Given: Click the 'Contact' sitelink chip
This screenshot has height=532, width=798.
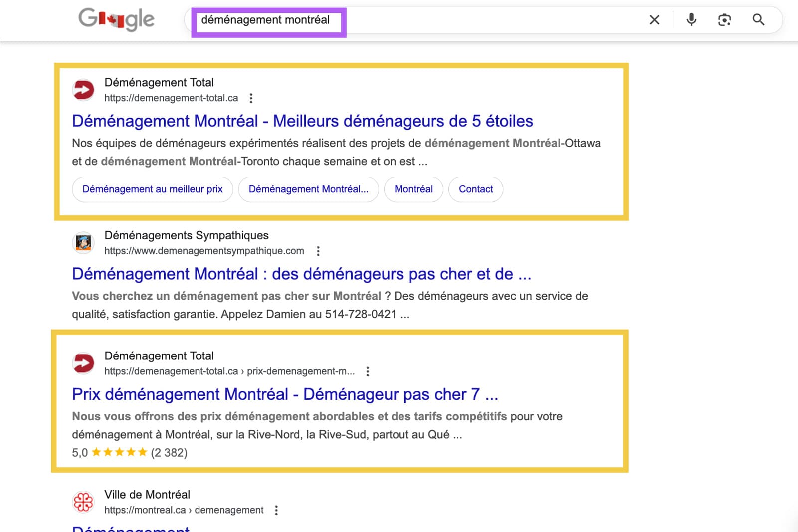Looking at the screenshot, I should click(x=475, y=189).
